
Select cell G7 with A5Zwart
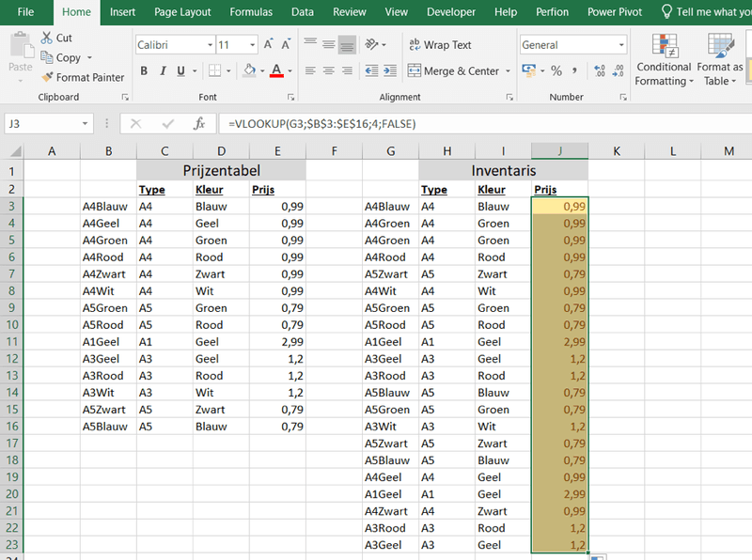coord(390,274)
